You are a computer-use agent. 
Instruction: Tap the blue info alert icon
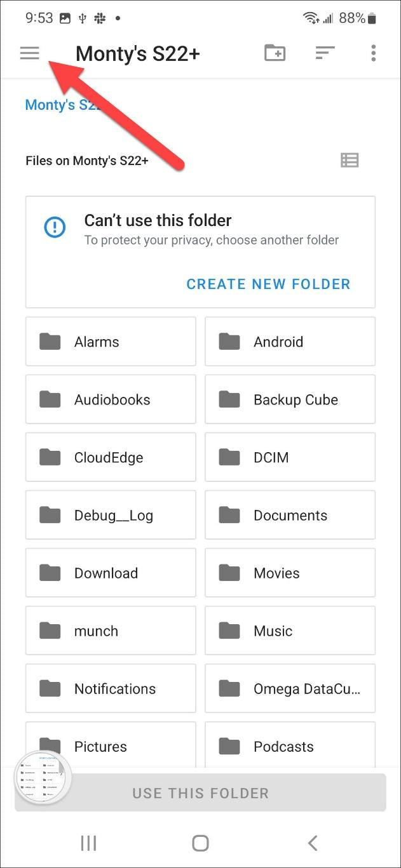pos(55,227)
